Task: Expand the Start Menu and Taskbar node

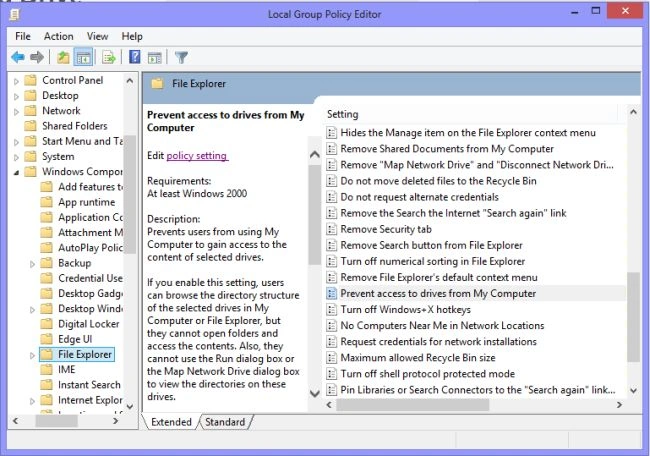Action: pos(16,142)
